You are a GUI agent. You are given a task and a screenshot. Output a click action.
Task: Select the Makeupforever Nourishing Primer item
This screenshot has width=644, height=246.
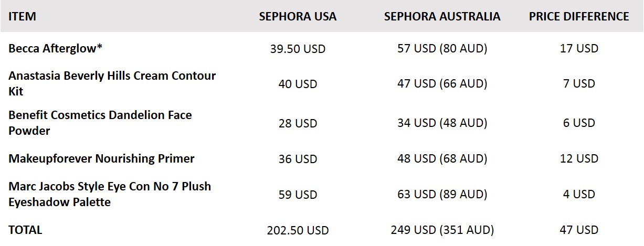[x=101, y=158]
